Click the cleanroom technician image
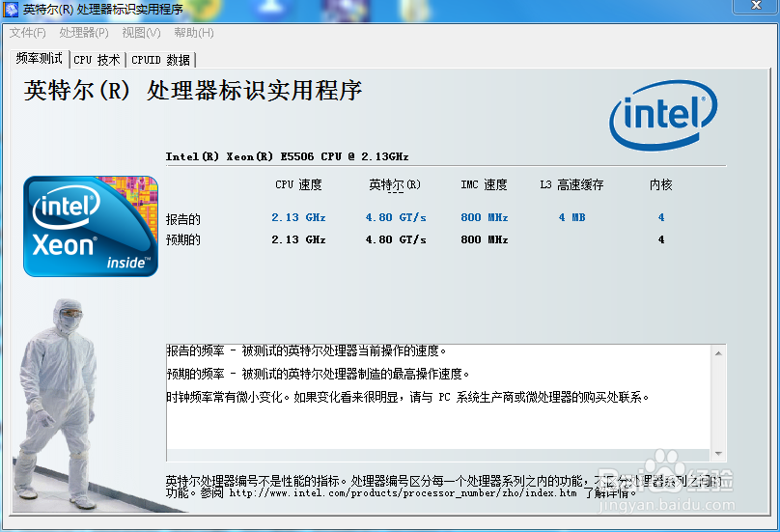The image size is (780, 532). pos(59,405)
